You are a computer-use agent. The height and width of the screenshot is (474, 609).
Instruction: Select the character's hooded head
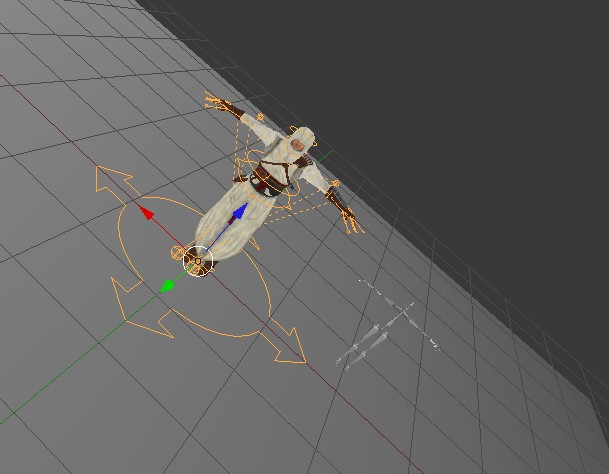tap(300, 140)
